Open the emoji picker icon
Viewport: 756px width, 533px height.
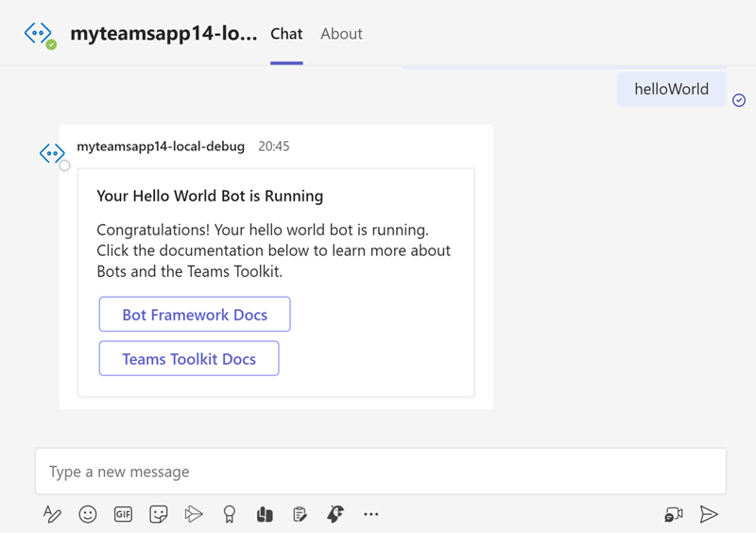pos(88,514)
